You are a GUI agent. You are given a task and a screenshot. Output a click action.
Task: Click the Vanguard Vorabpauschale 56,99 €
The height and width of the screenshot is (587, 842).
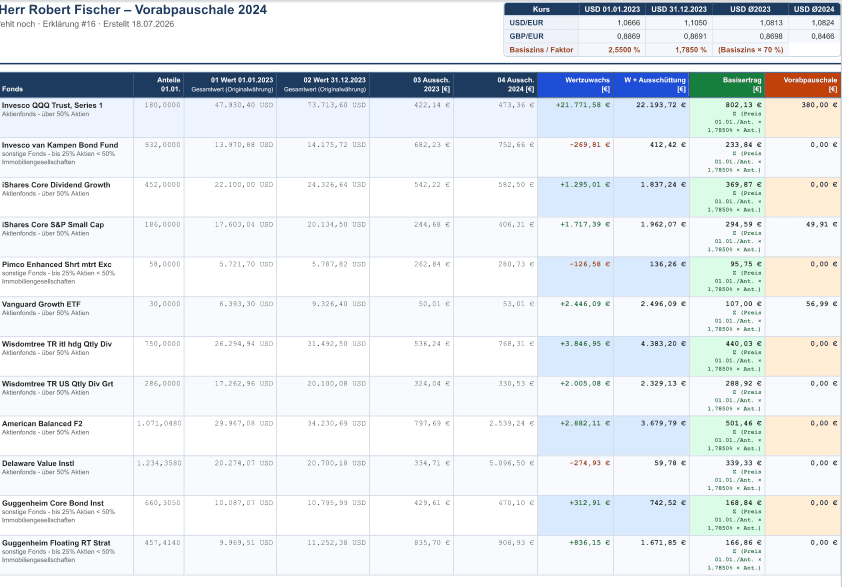[821, 304]
